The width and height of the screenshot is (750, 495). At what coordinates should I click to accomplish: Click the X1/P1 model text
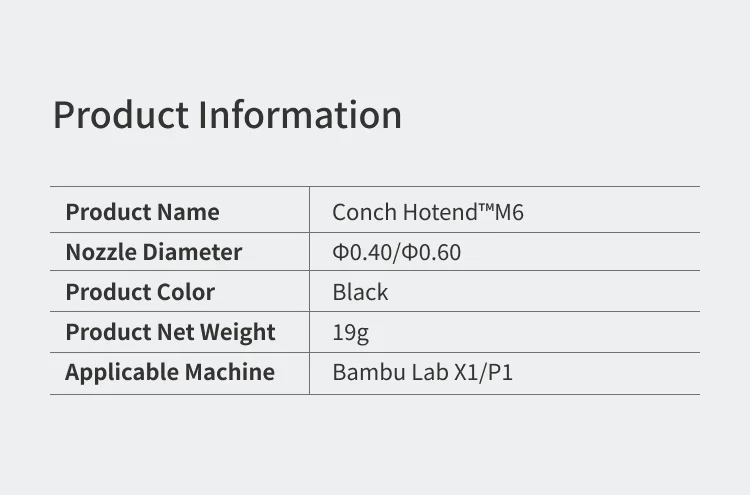[483, 372]
